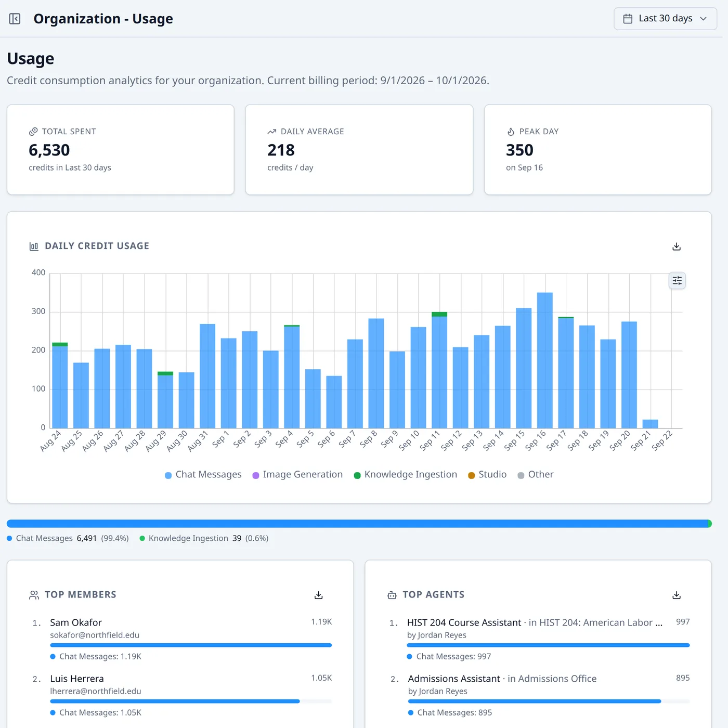Toggle Image Generation series in legend

(297, 475)
